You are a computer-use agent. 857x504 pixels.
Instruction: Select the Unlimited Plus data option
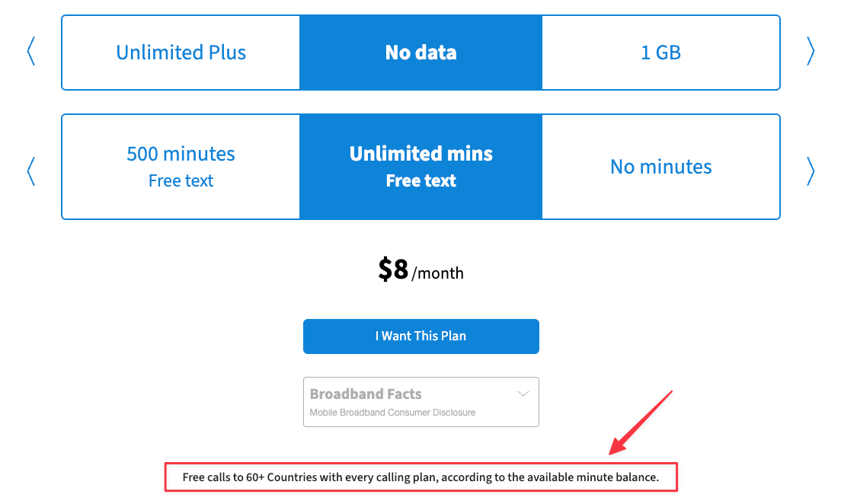(x=181, y=53)
